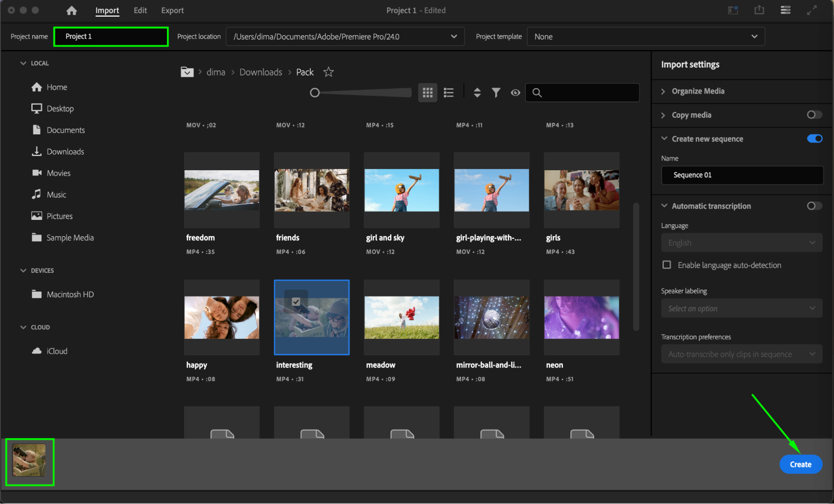Switch to the Export tab

tap(172, 10)
